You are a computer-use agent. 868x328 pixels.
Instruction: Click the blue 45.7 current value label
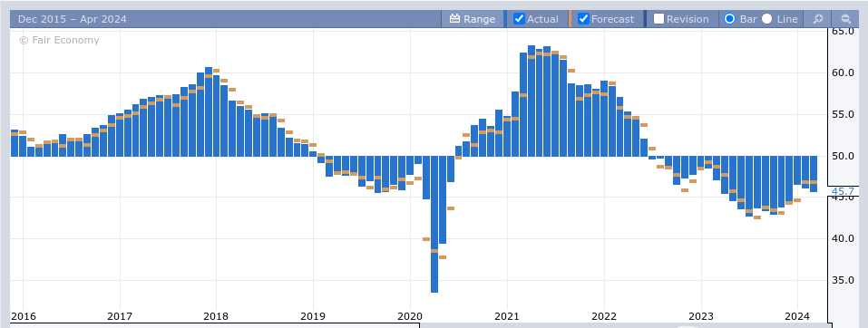(x=843, y=191)
